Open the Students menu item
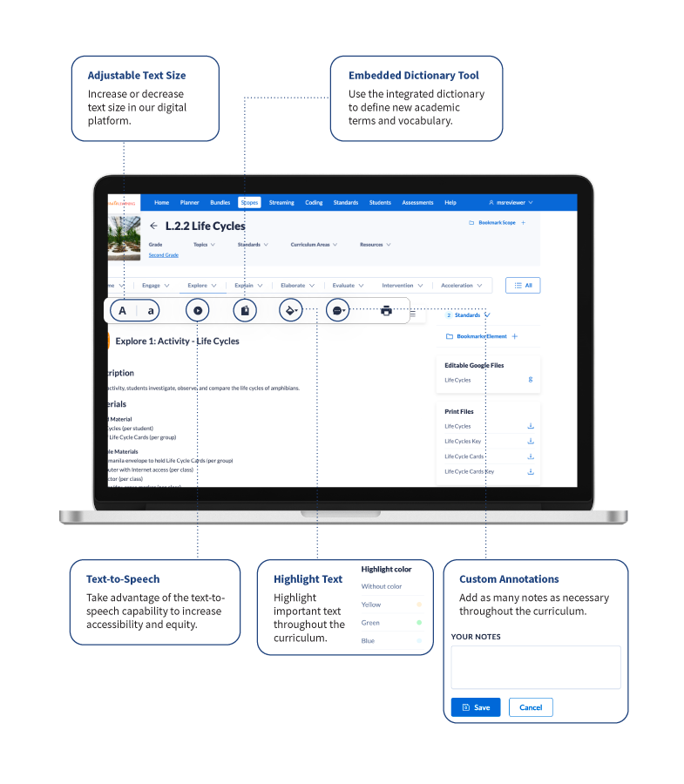Image resolution: width=684 pixels, height=784 pixels. coord(380,202)
